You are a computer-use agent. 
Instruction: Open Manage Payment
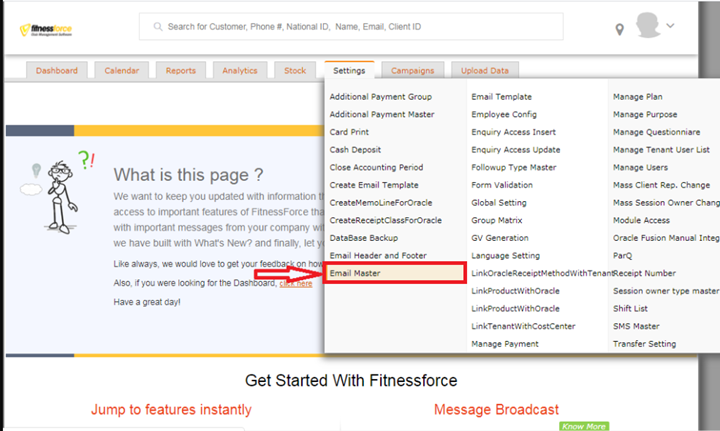pyautogui.click(x=505, y=344)
